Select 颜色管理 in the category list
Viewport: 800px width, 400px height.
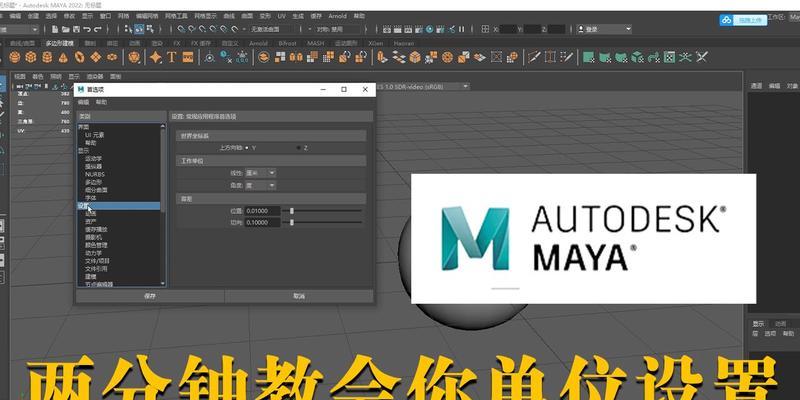[x=96, y=245]
